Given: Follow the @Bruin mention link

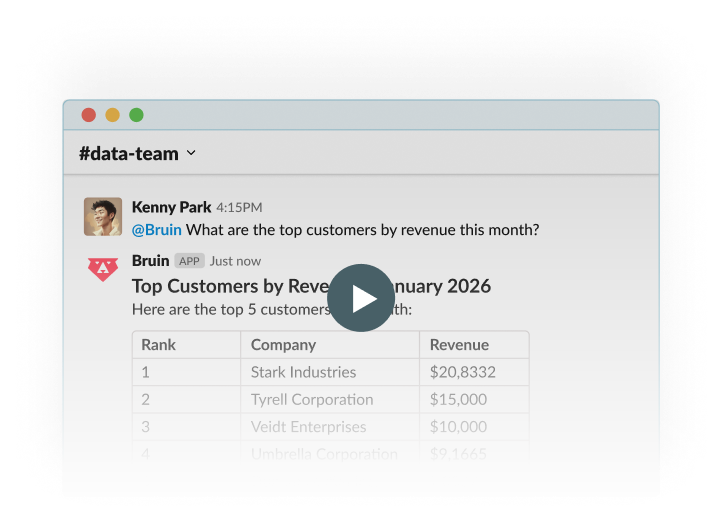Looking at the screenshot, I should 157,230.
